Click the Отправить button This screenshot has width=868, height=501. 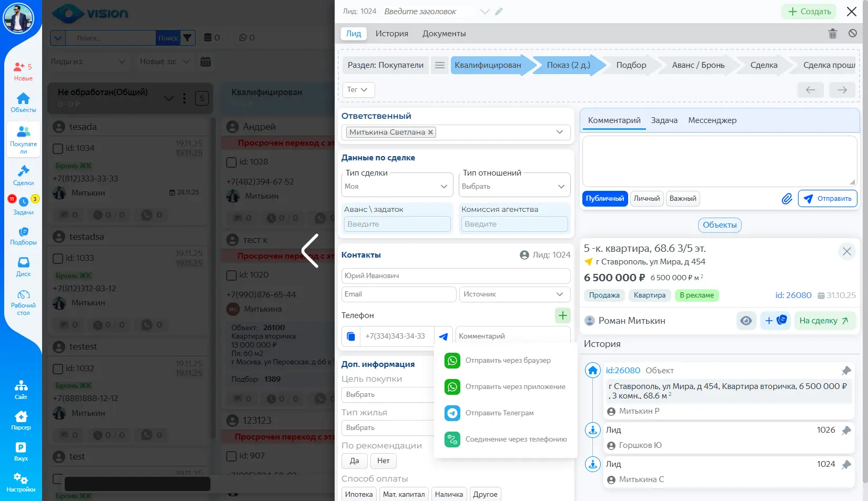tap(827, 199)
